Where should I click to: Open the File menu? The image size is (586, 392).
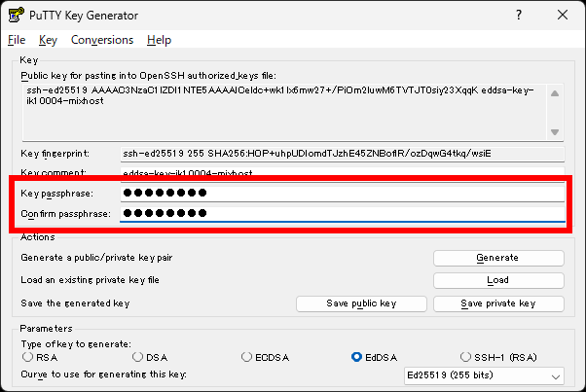[17, 40]
